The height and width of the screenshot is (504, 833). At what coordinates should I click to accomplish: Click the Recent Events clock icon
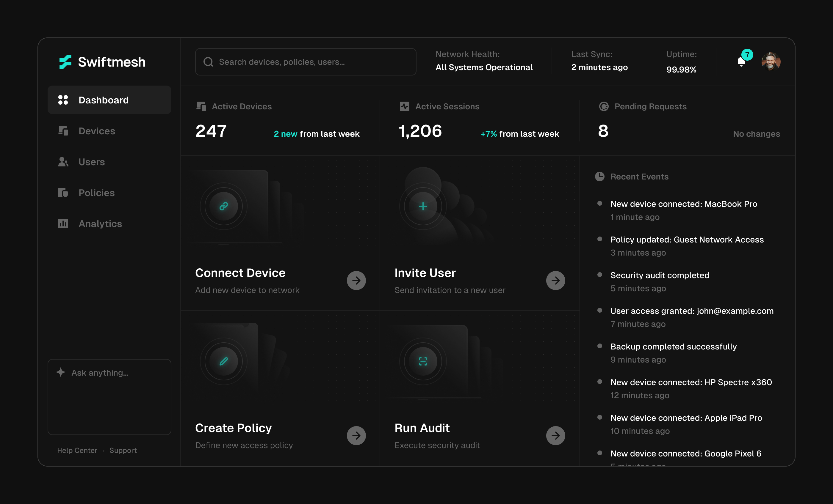(x=599, y=176)
